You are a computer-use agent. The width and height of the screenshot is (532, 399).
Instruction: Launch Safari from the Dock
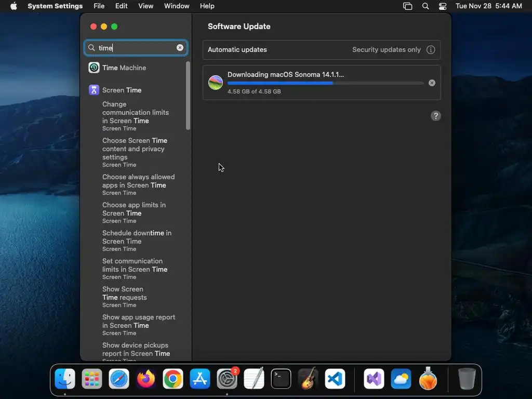point(119,379)
